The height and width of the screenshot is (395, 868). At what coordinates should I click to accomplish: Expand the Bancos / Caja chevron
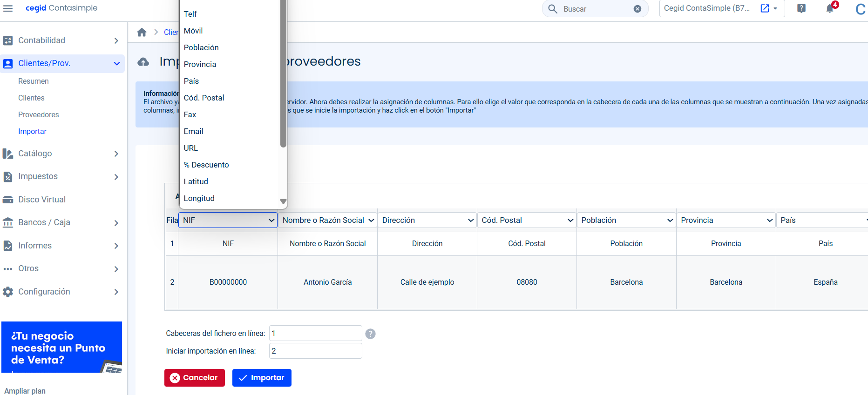pos(116,223)
